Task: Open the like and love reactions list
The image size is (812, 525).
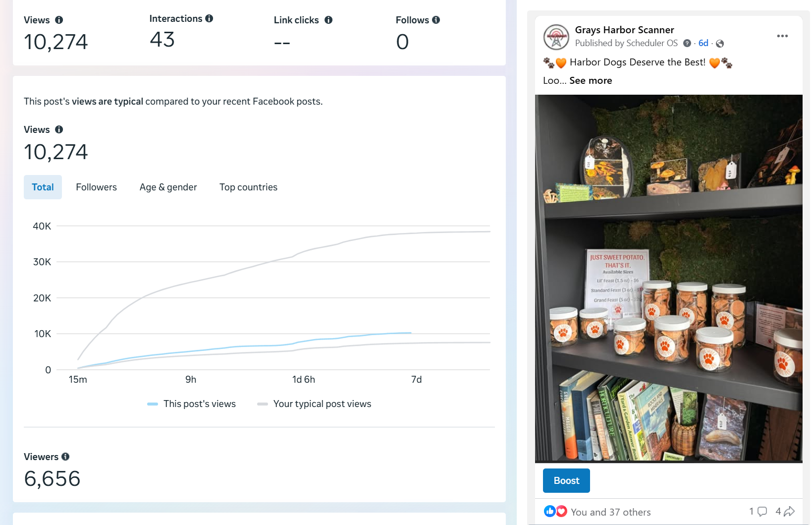Action: 555,512
